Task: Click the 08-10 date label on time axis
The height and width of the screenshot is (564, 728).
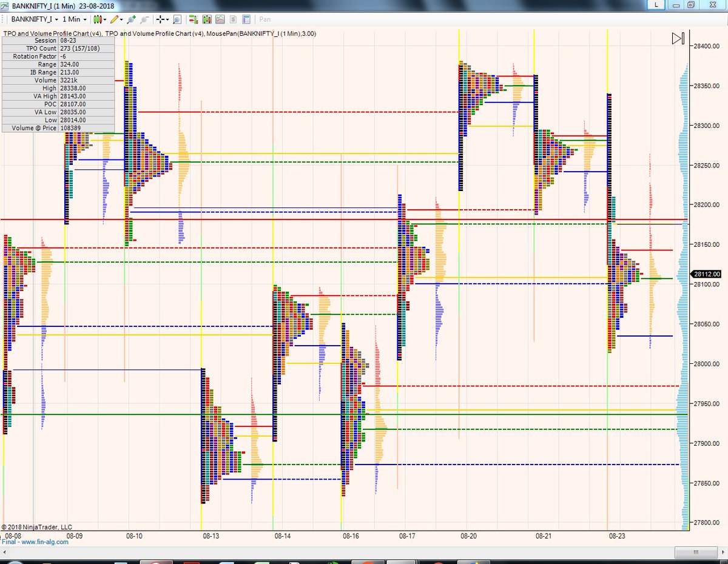Action: click(x=135, y=535)
